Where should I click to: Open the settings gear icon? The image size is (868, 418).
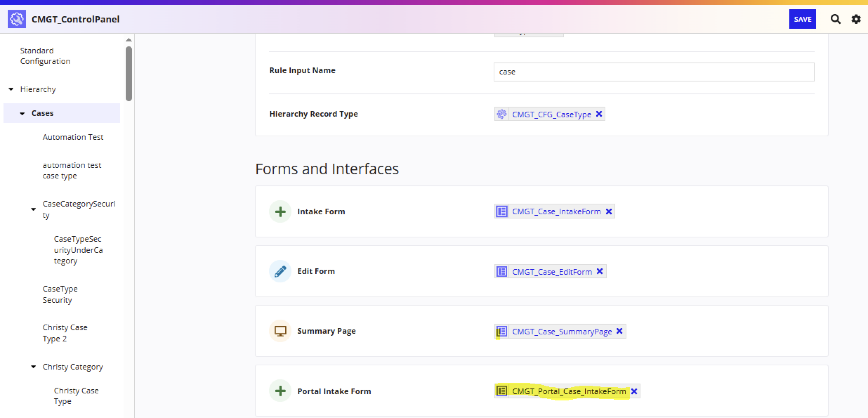[856, 19]
